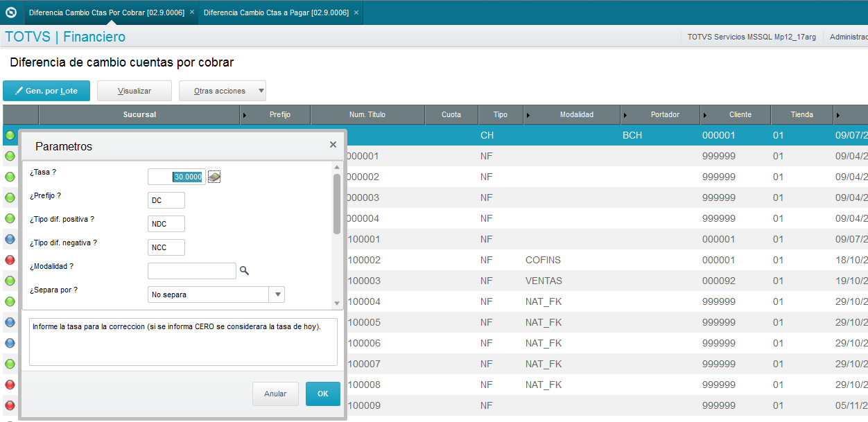868x422 pixels.
Task: Click the arrow left of Portador column header
Action: tap(626, 115)
